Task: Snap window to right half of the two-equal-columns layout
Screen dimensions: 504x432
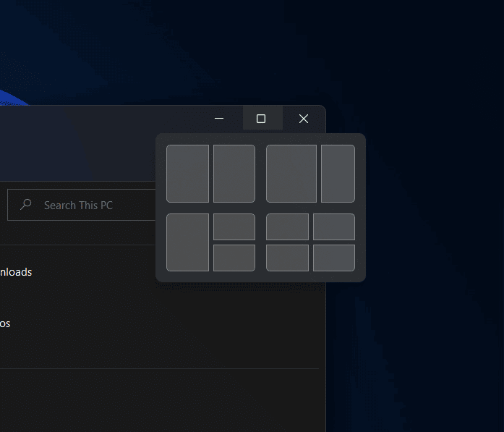Action: point(234,174)
